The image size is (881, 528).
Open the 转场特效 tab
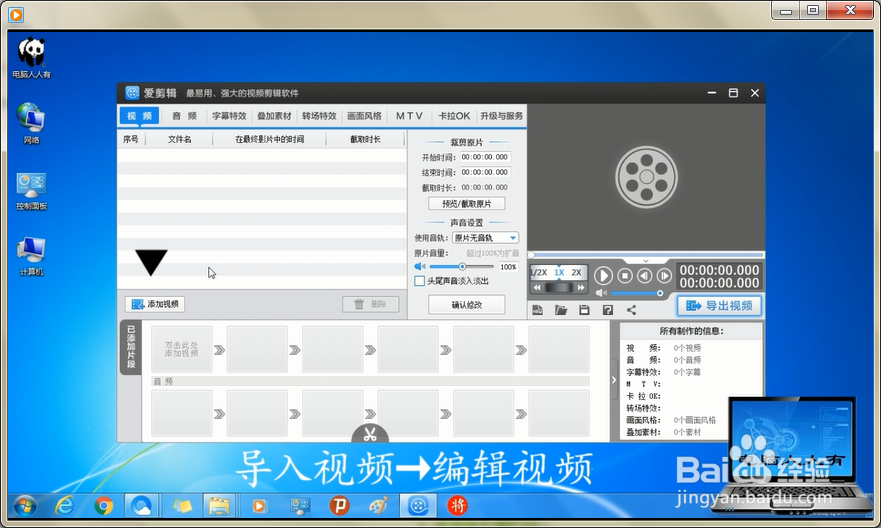coord(319,116)
